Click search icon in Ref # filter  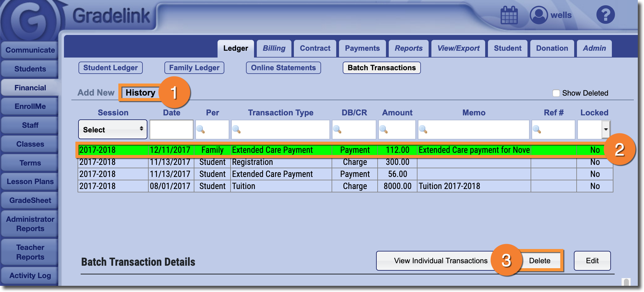tap(537, 130)
